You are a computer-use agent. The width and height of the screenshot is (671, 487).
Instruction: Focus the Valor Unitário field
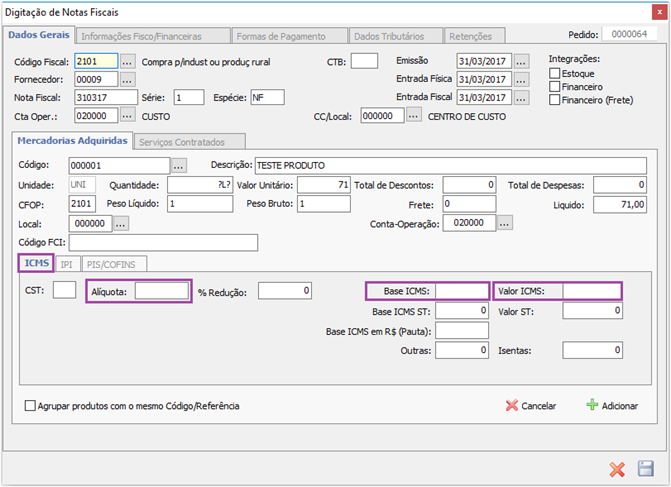pyautogui.click(x=324, y=185)
